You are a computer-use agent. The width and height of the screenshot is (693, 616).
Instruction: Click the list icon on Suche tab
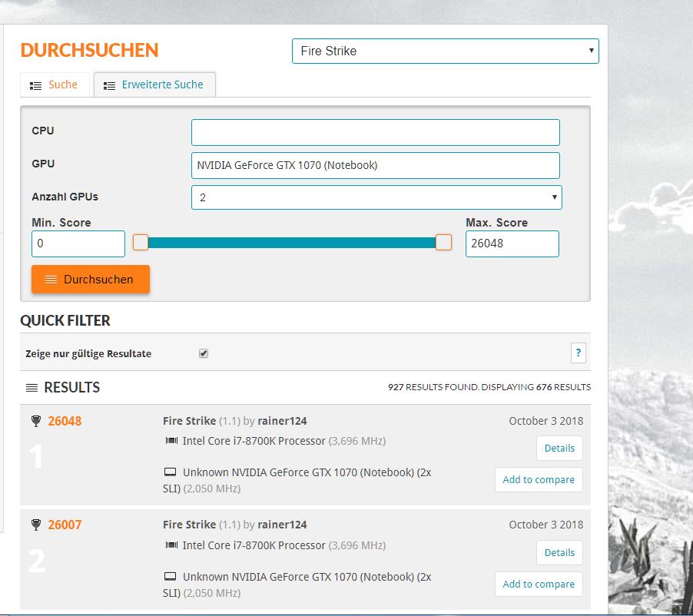(x=36, y=86)
